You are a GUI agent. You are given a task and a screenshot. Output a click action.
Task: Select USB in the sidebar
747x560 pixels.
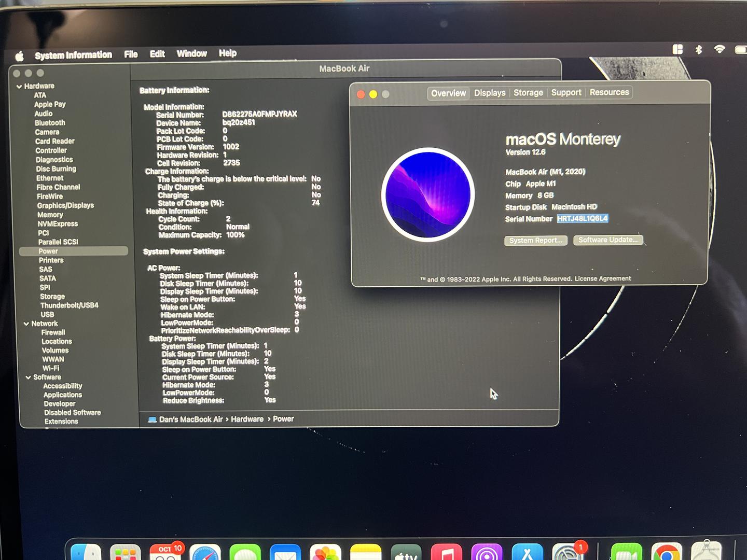click(47, 315)
